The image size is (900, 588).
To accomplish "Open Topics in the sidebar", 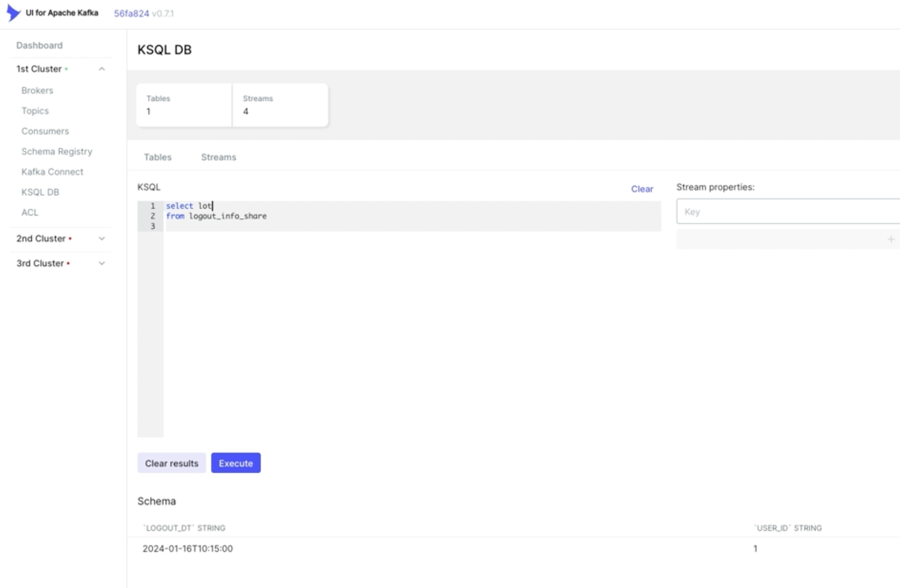I will (x=35, y=111).
